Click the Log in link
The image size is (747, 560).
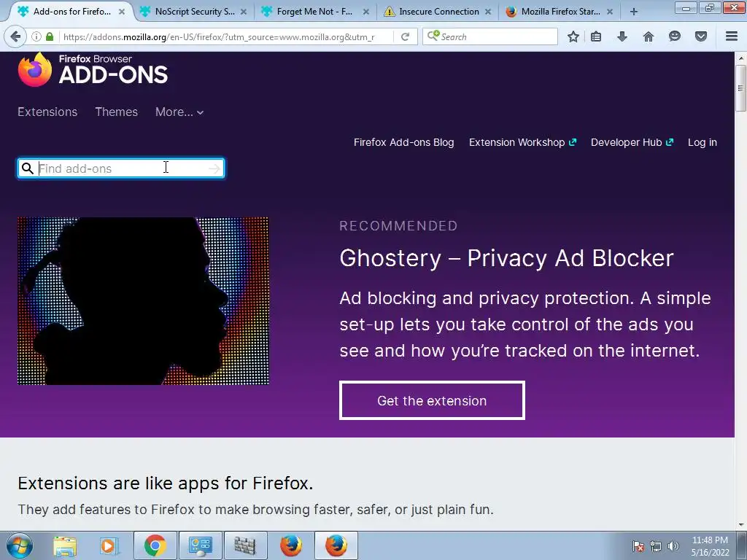pos(703,142)
